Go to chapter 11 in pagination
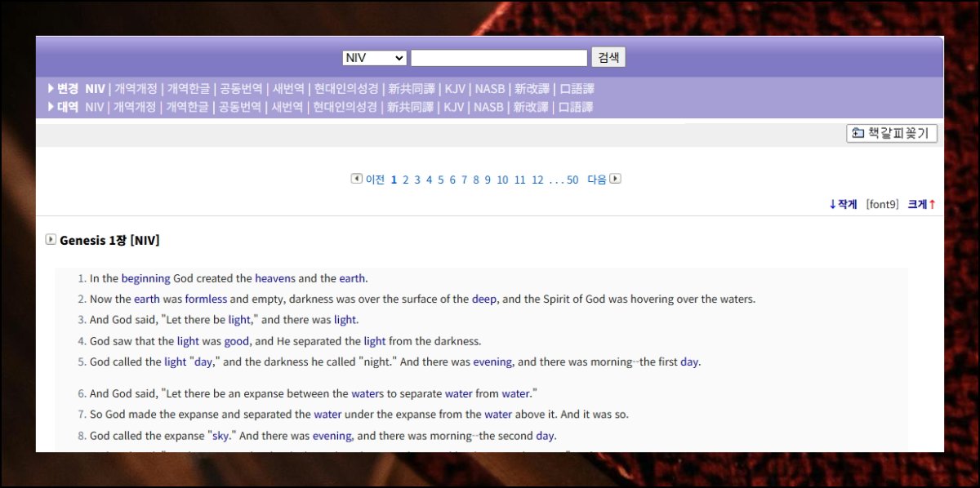 pos(520,180)
